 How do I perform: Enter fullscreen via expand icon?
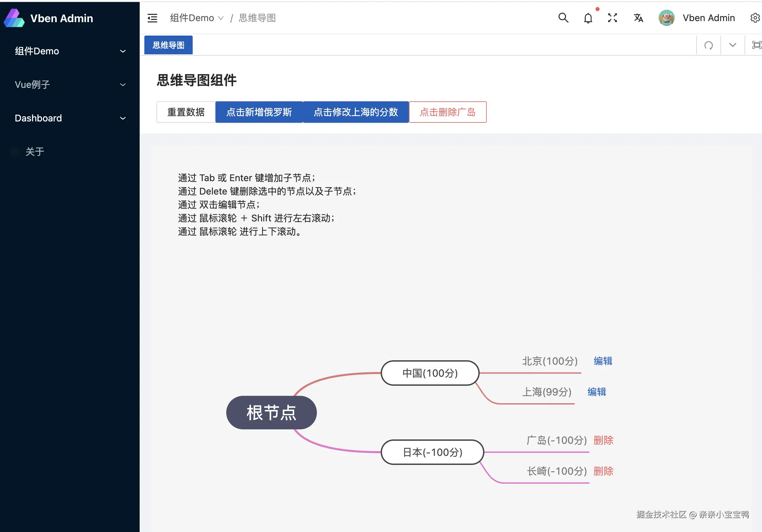[612, 18]
